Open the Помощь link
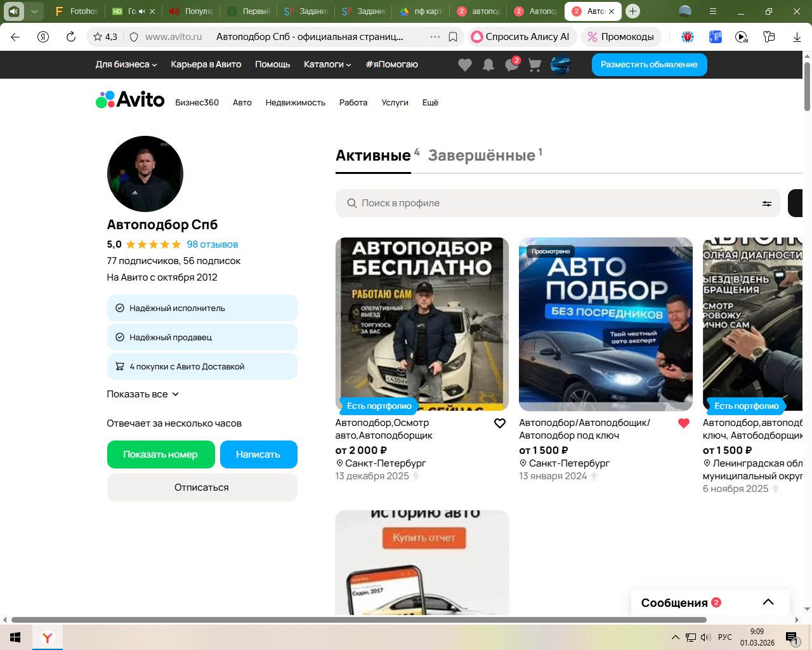Screen dimensions: 812x650 point(273,65)
